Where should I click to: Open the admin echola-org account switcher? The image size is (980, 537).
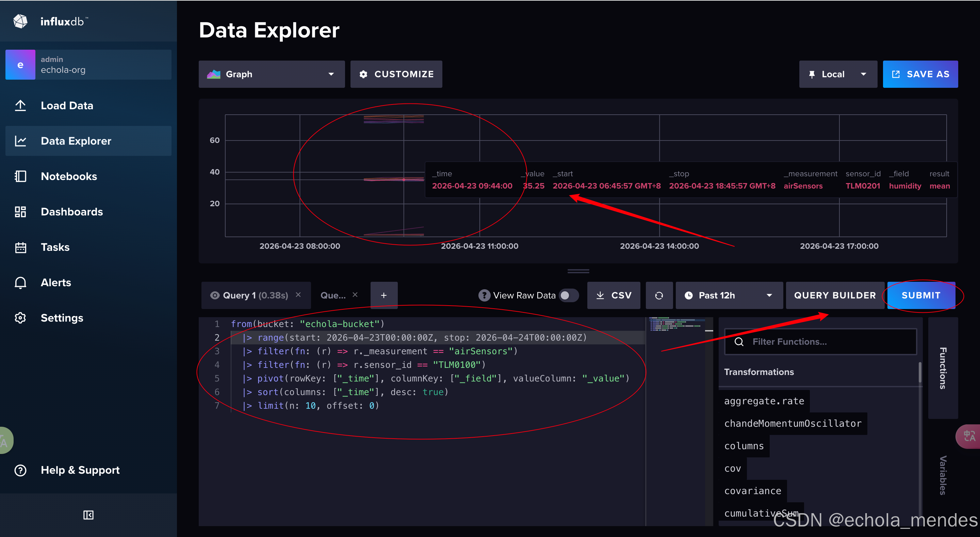[88, 65]
